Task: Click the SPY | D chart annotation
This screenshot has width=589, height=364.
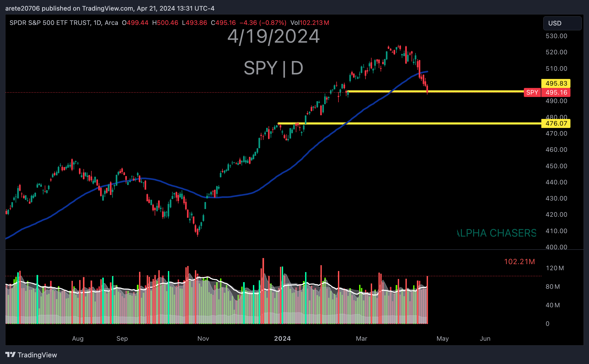Action: tap(273, 68)
